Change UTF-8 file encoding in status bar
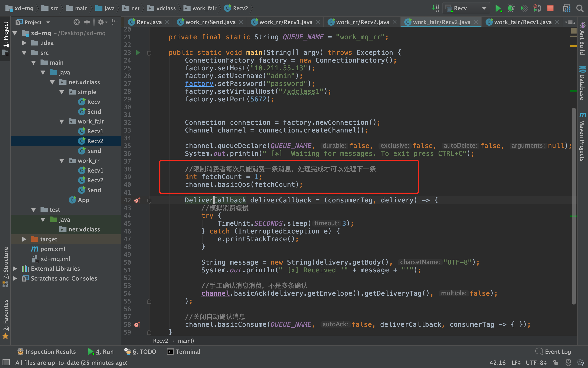 point(536,363)
